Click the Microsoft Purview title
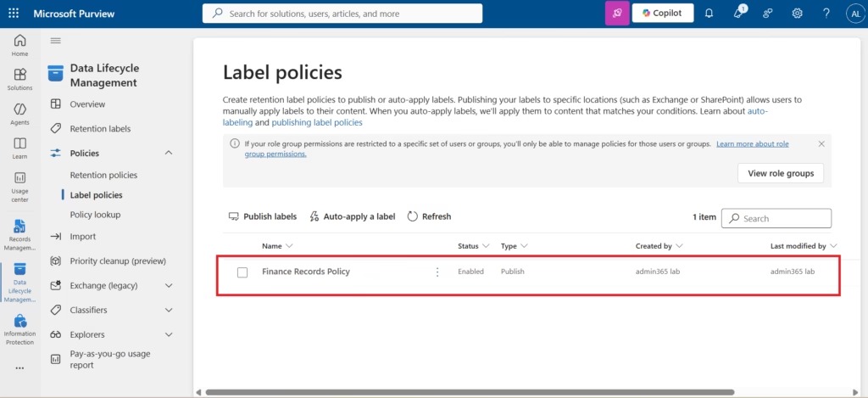This screenshot has height=398, width=868. (x=74, y=14)
